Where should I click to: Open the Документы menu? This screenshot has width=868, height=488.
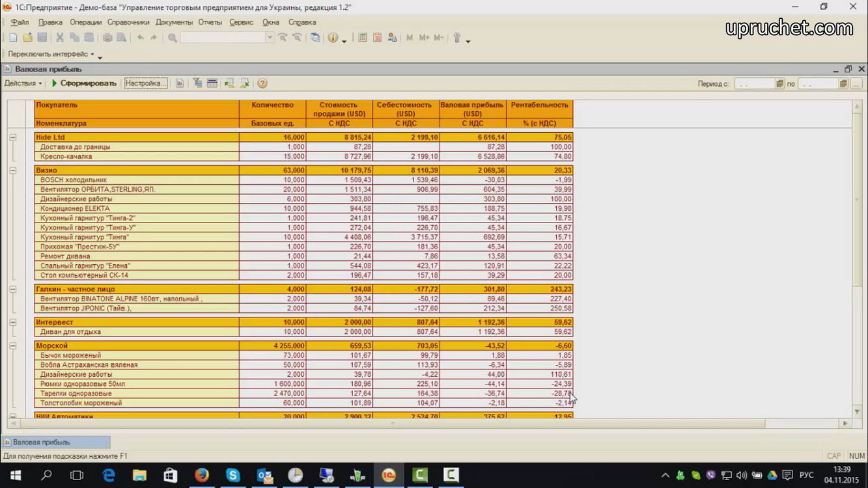[x=174, y=22]
